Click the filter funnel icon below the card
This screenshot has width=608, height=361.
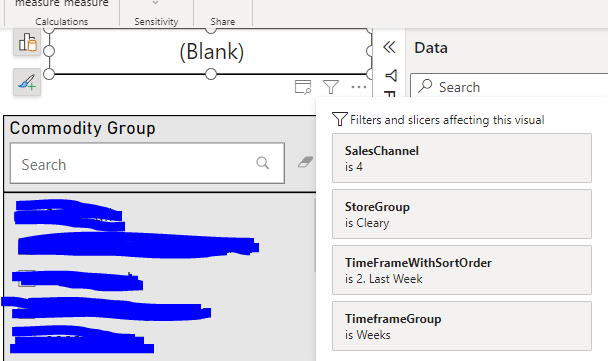(x=331, y=87)
